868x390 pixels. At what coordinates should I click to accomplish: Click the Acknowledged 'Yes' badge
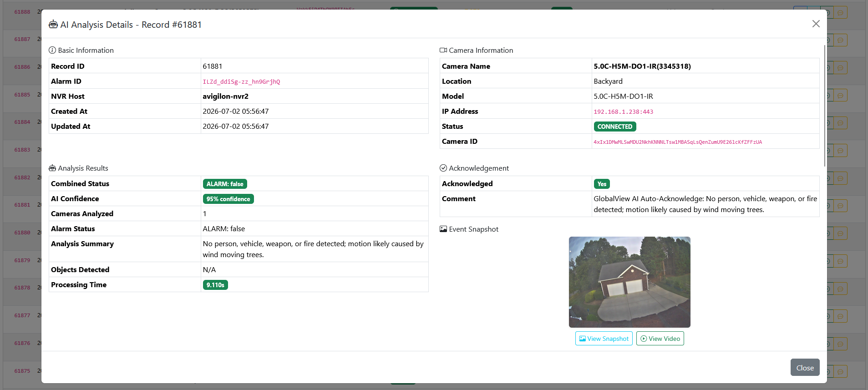(602, 184)
